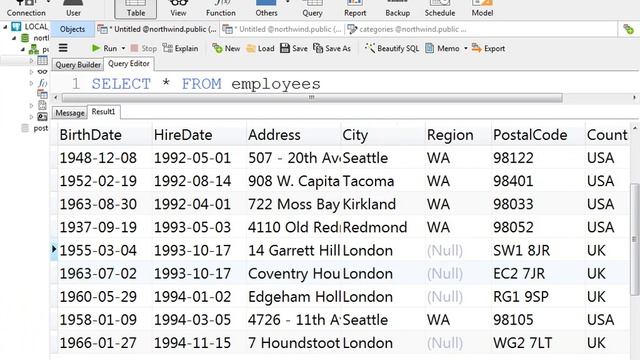This screenshot has width=640, height=360.
Task: Click the editor scroll-right arrow
Action: (x=634, y=98)
